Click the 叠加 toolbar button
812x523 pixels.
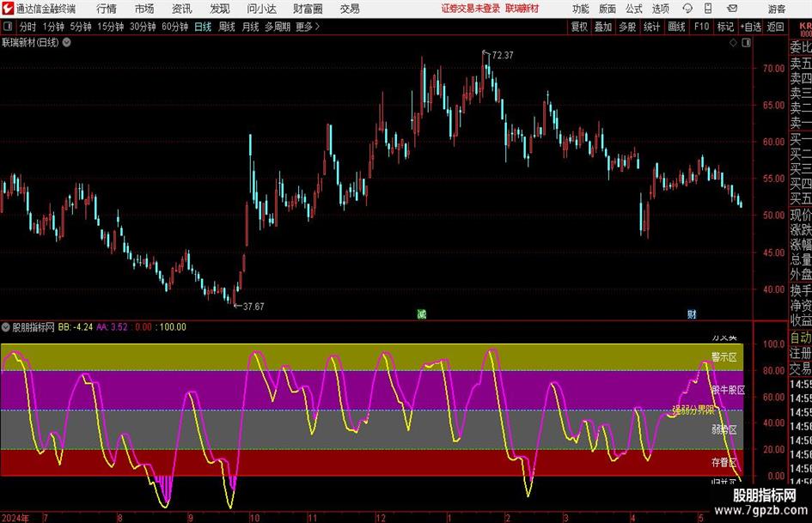tap(603, 27)
